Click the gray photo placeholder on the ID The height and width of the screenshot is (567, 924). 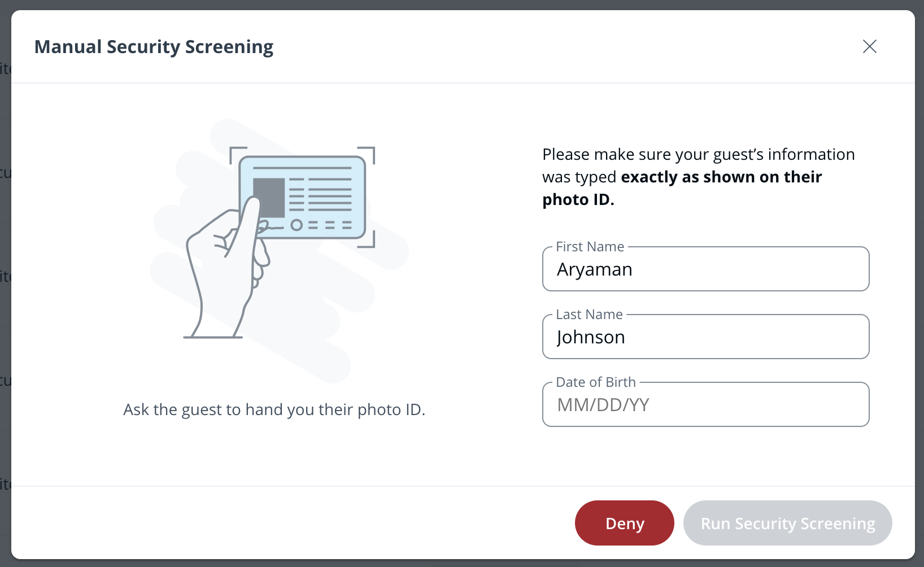click(269, 198)
